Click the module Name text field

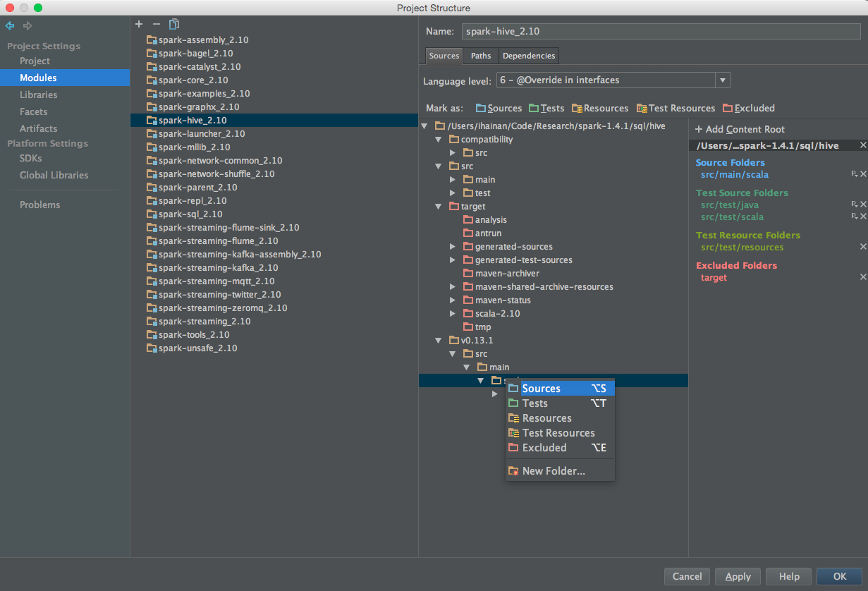(x=661, y=31)
